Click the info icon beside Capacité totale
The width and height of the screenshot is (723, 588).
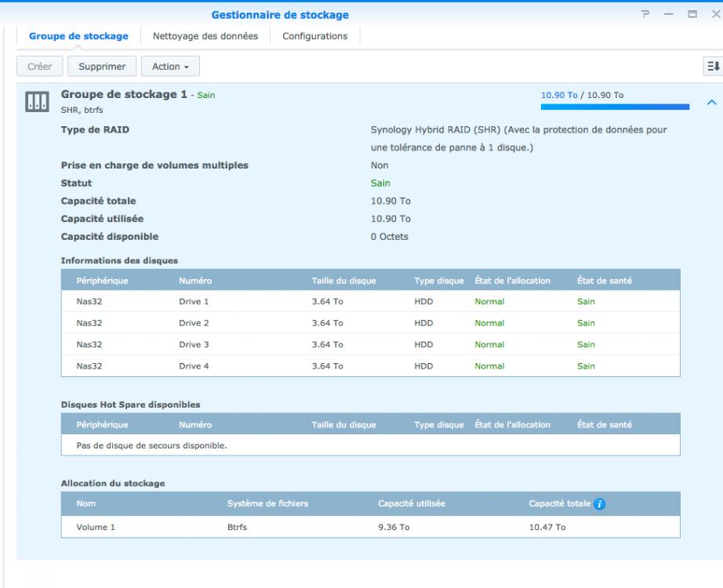point(599,503)
